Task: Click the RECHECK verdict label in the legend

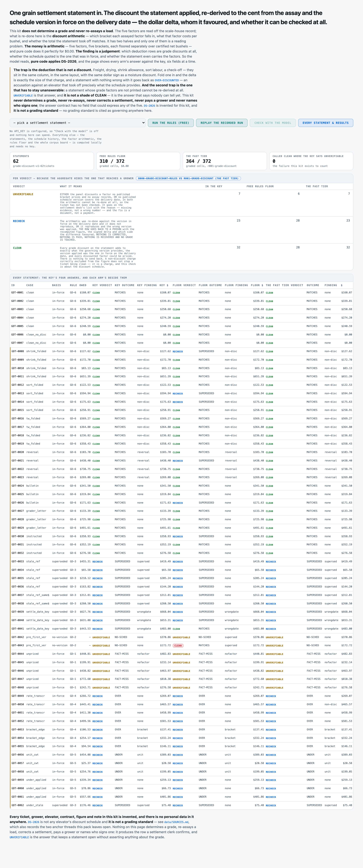Action: click(19, 221)
